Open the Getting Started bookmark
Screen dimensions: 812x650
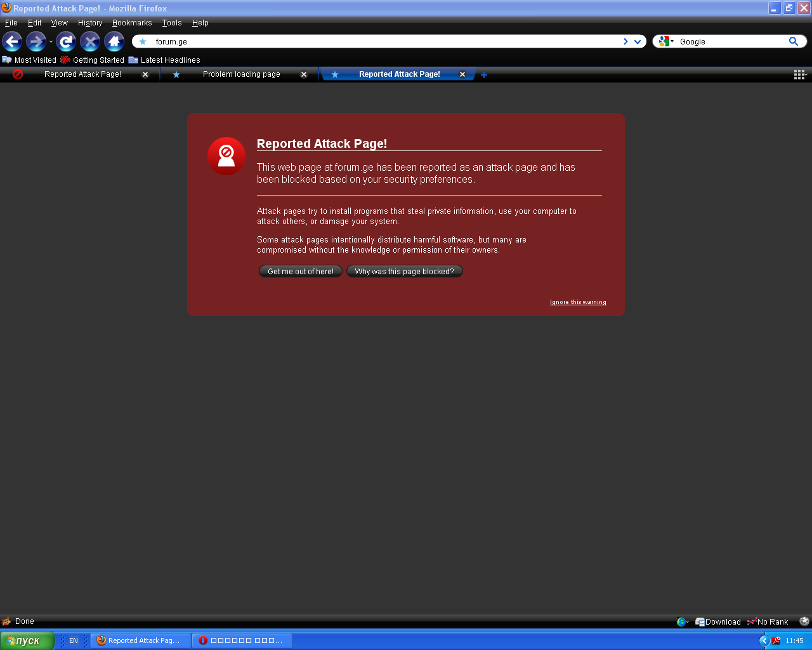coord(93,60)
